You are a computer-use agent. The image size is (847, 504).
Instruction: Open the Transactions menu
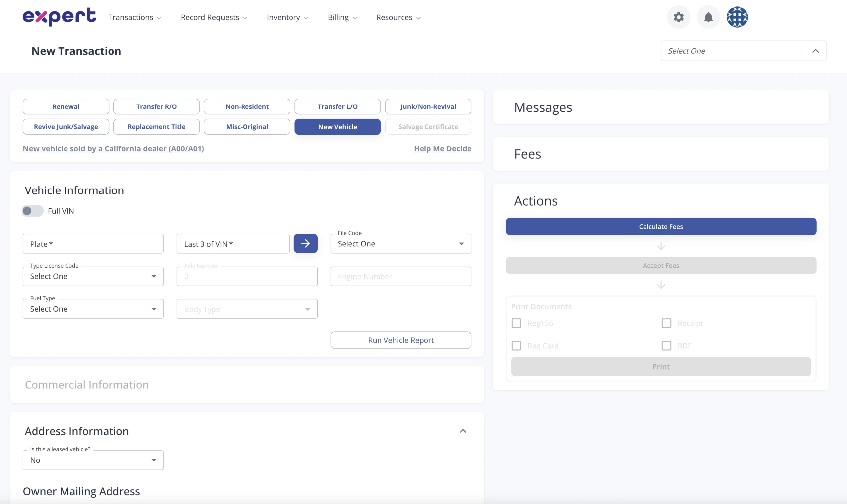click(x=135, y=17)
